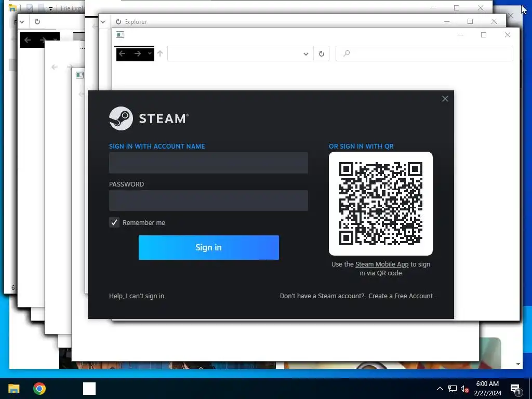Close the Steam sign-in dialog
The width and height of the screenshot is (532, 399).
tap(445, 99)
